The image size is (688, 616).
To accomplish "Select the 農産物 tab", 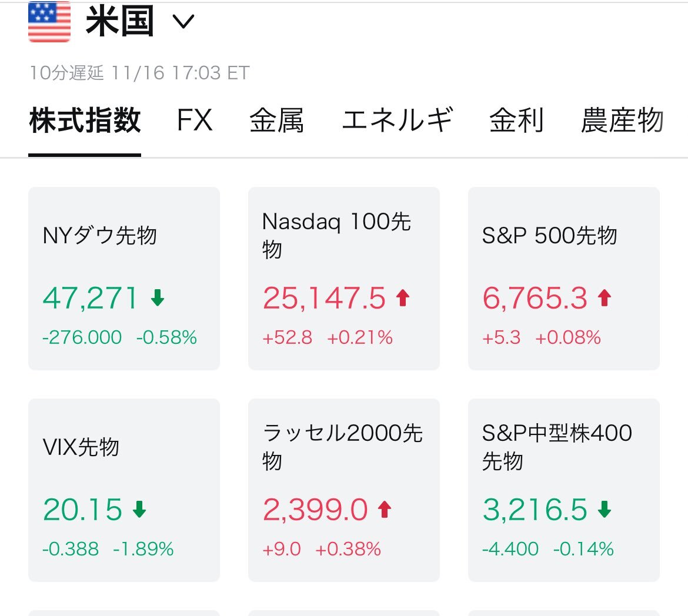I will (622, 120).
